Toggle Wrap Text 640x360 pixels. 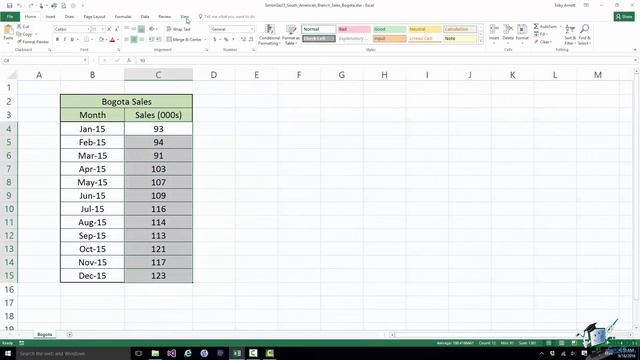[178, 29]
